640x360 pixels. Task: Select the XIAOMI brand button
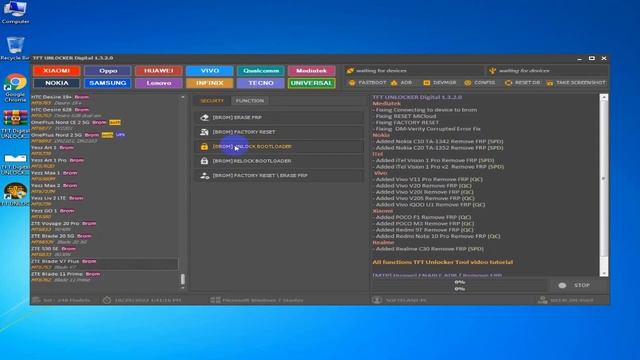[57, 71]
